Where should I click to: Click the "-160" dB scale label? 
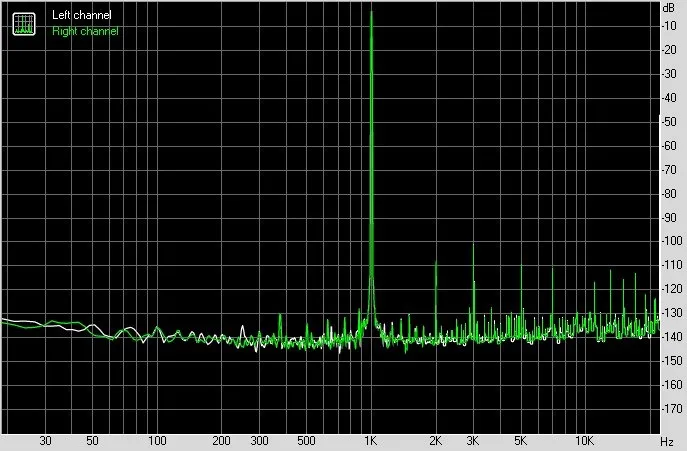click(x=672, y=385)
